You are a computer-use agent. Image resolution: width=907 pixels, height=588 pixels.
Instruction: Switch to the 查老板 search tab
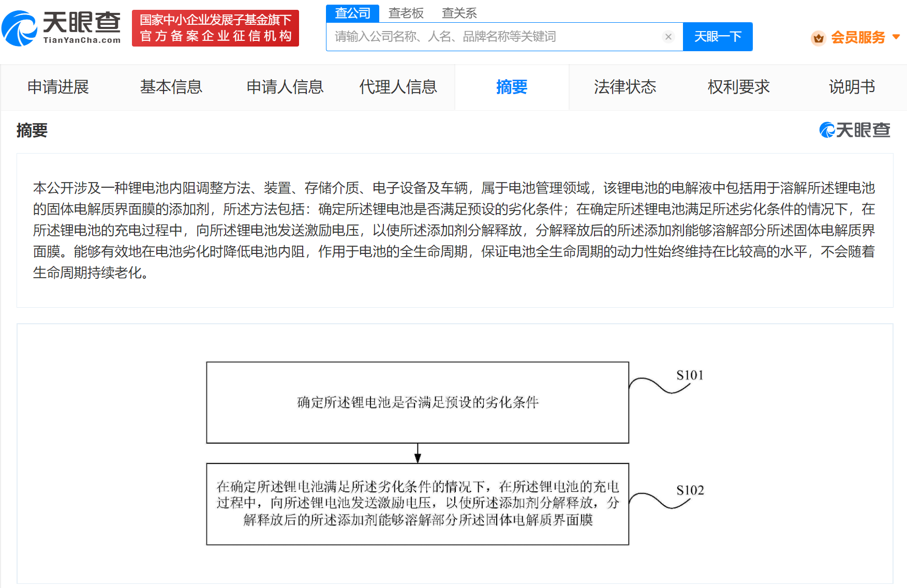407,13
